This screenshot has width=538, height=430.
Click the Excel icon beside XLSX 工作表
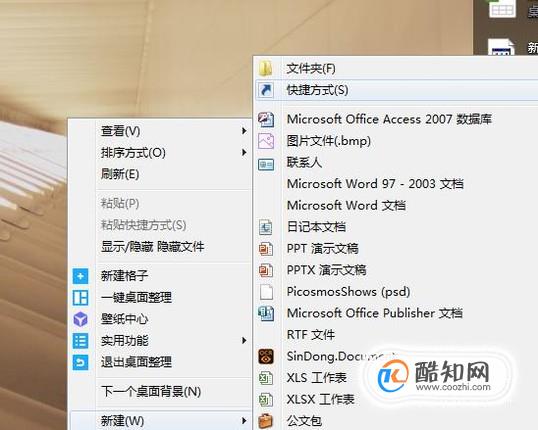[266, 400]
